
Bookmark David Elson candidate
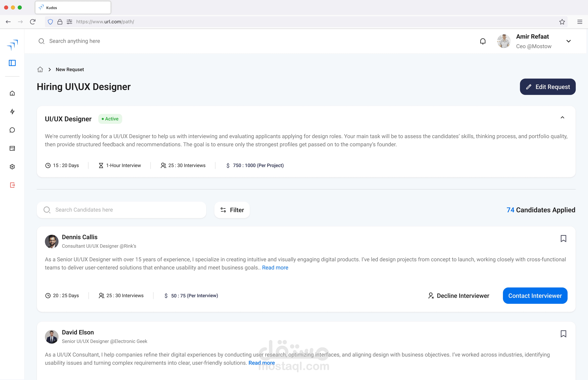563,334
